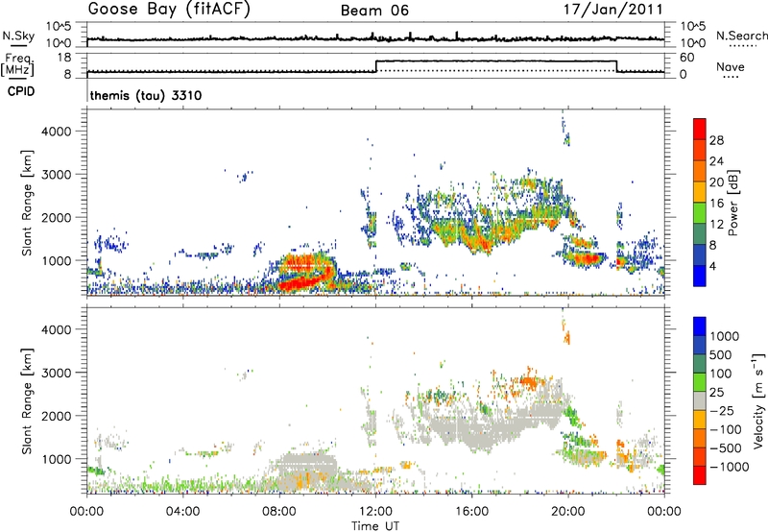Select the '18' frequency axis tick
The width and height of the screenshot is (768, 532).
64,58
